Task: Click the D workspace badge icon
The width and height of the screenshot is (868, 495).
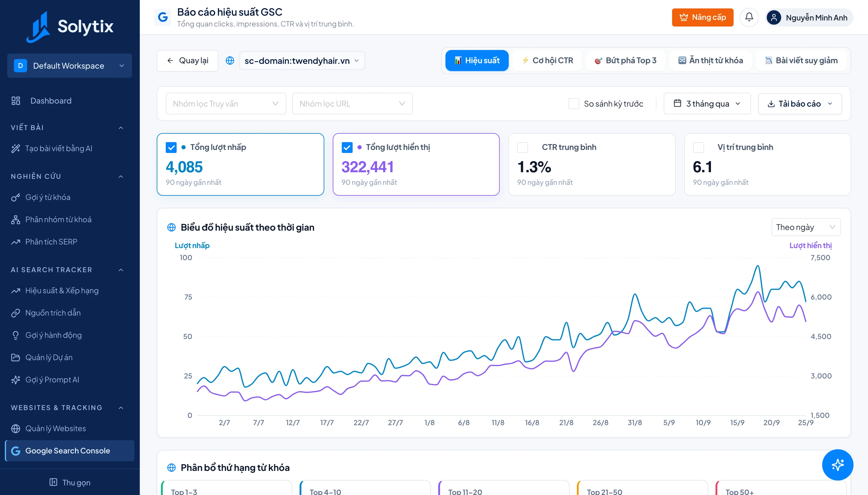Action: click(20, 66)
